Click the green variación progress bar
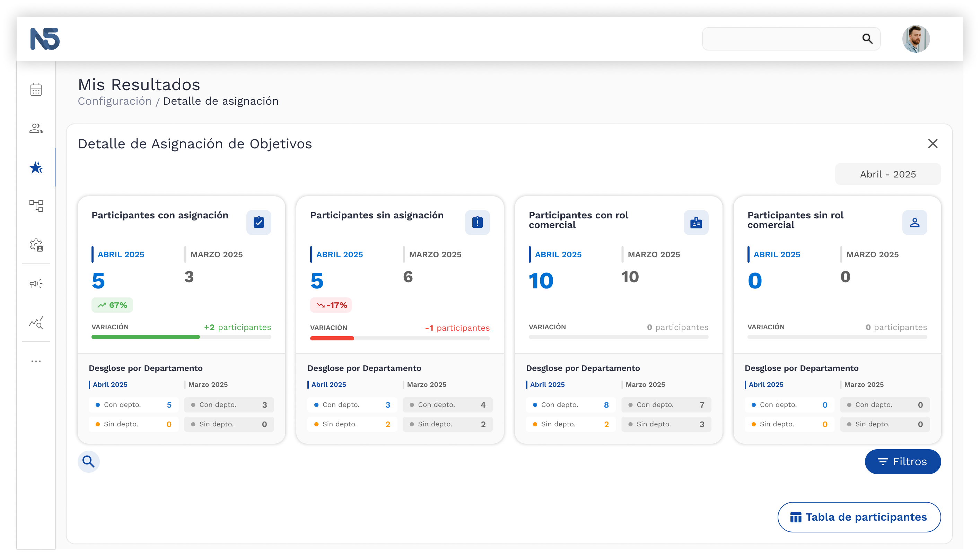 point(146,337)
